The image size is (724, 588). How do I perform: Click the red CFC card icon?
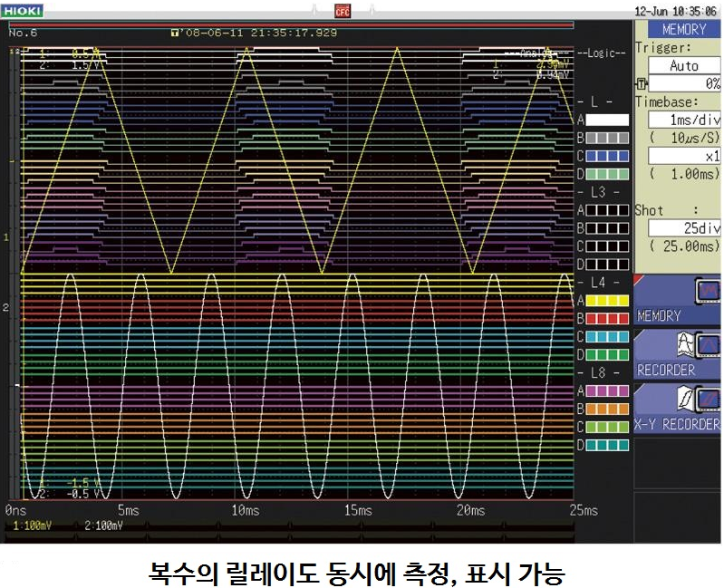(x=343, y=11)
